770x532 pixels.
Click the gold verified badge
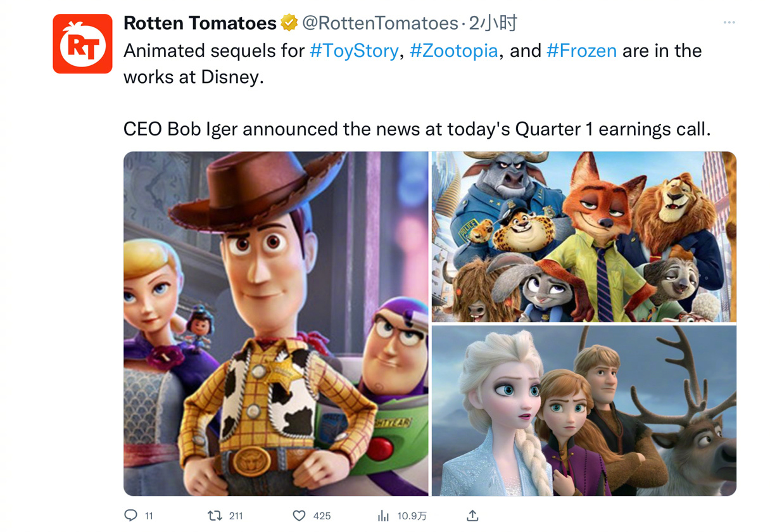tap(289, 23)
